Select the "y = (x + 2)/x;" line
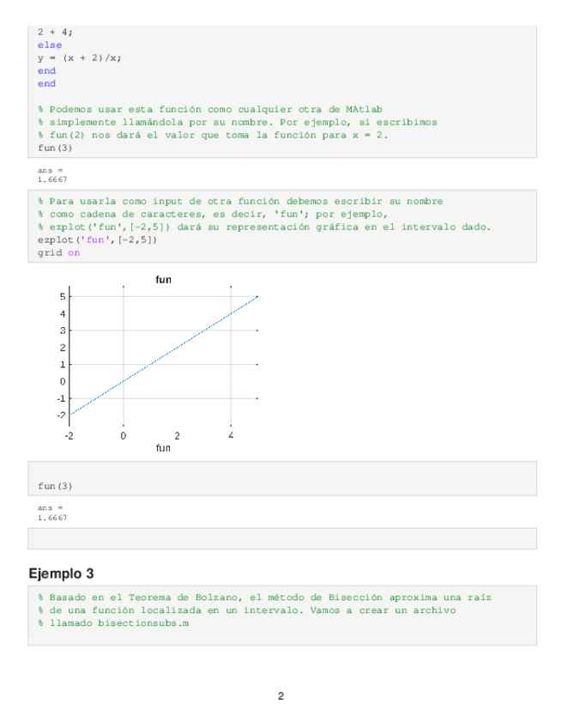Image resolution: width=562 pixels, height=728 pixels. point(80,58)
